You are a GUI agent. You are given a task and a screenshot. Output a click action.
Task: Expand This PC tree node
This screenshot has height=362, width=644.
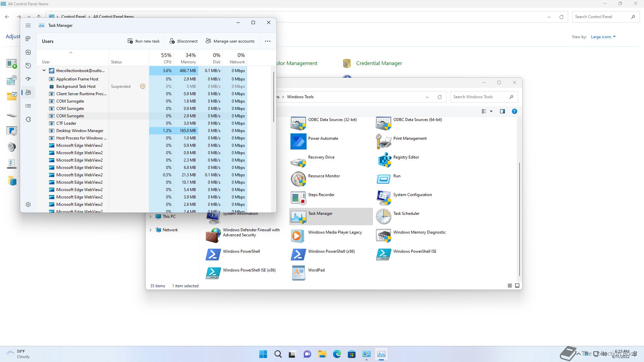tap(151, 217)
